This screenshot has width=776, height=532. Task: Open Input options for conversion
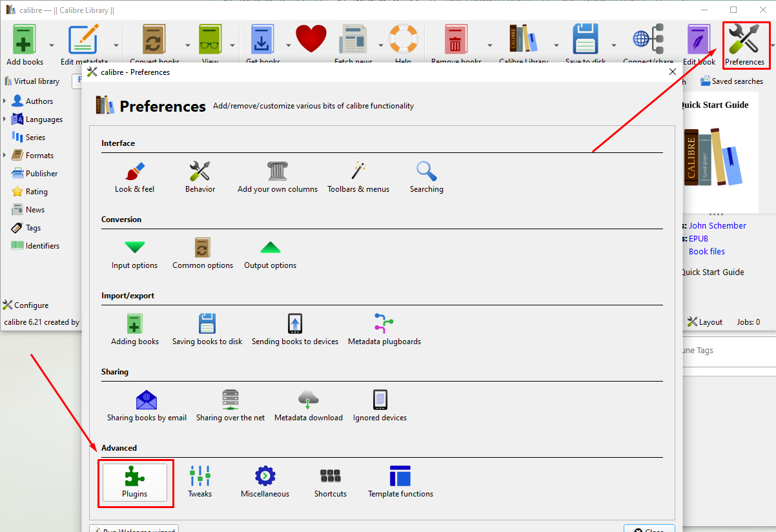coord(134,254)
